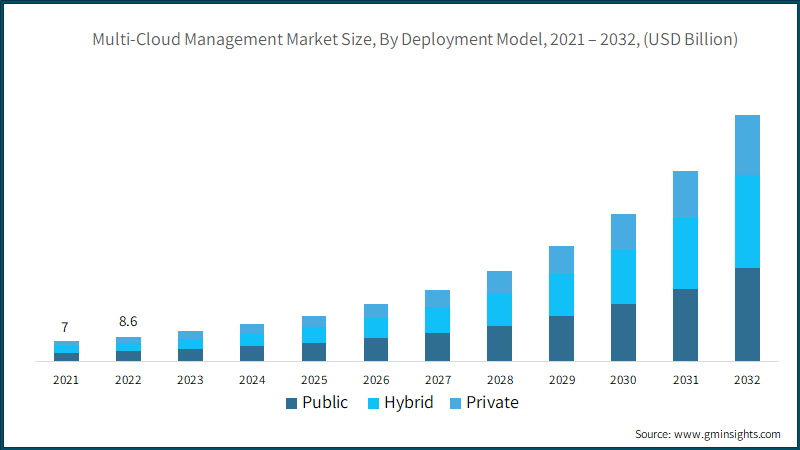Select the 'Public' legend label
Image resolution: width=800 pixels, height=450 pixels.
tap(325, 403)
